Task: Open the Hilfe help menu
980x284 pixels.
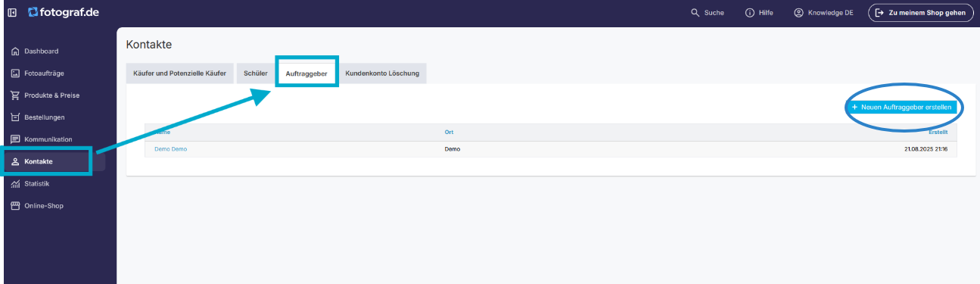Action: tap(759, 13)
